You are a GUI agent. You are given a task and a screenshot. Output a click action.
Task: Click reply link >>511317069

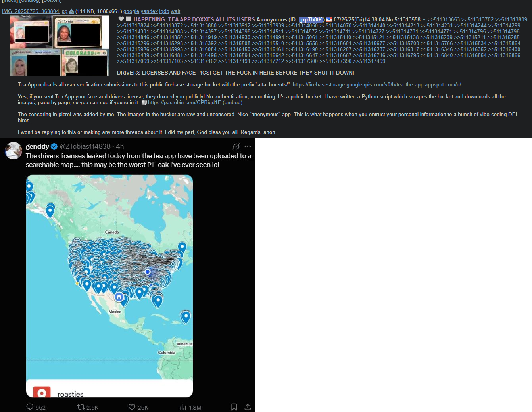point(133,61)
